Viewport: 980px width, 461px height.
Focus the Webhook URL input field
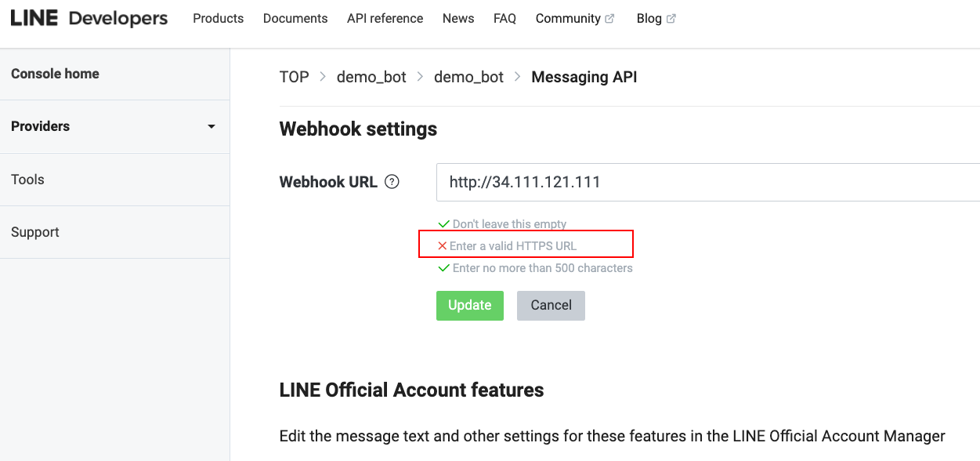tap(708, 183)
